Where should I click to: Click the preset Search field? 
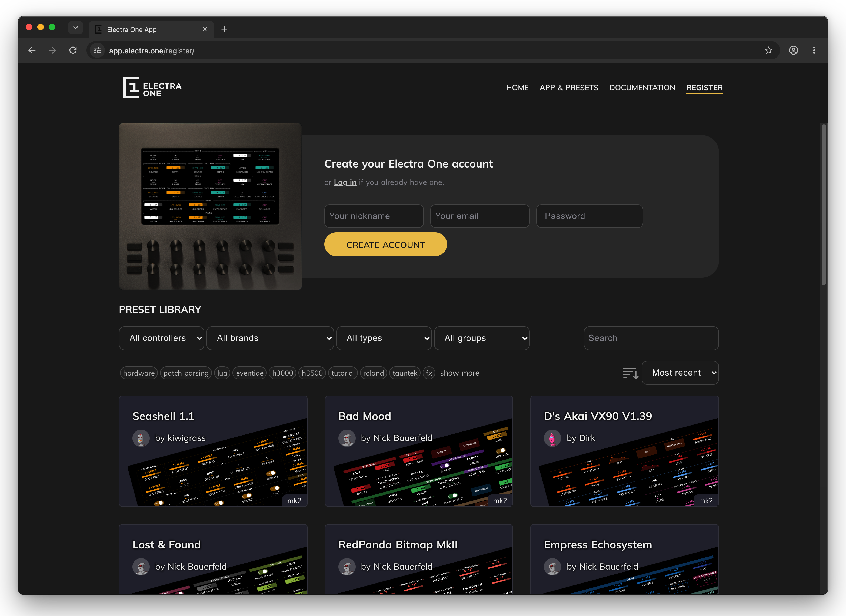(x=651, y=338)
